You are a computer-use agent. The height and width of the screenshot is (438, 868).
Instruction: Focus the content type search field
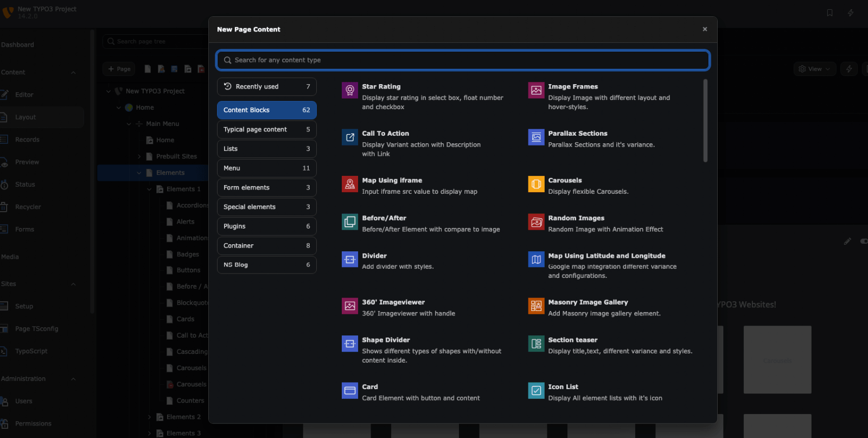point(463,60)
